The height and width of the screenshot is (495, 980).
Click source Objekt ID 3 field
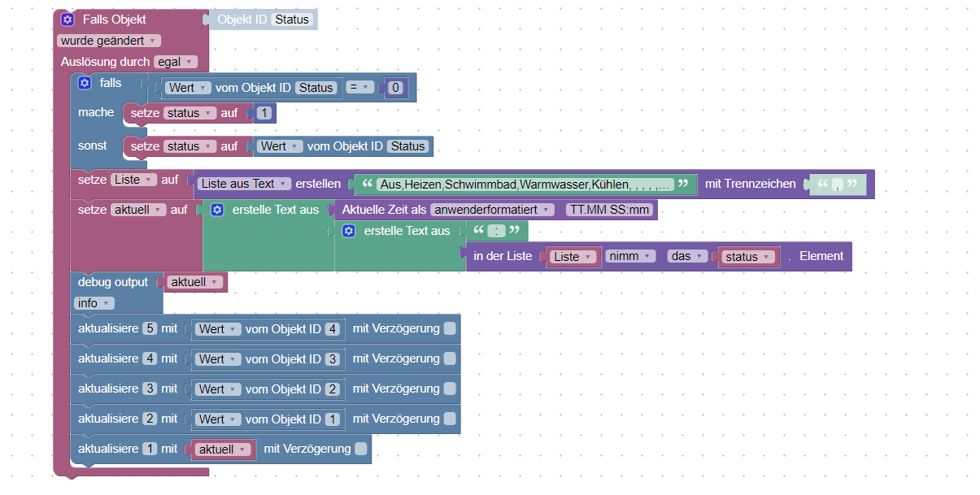(332, 359)
